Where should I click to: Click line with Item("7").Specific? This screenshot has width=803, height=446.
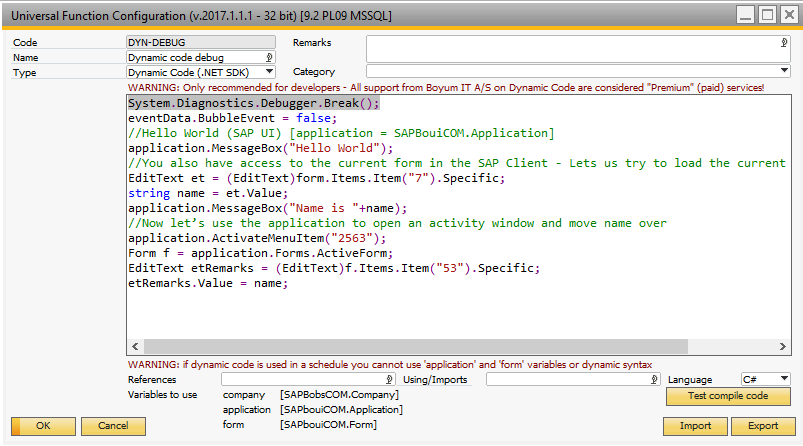[316, 178]
